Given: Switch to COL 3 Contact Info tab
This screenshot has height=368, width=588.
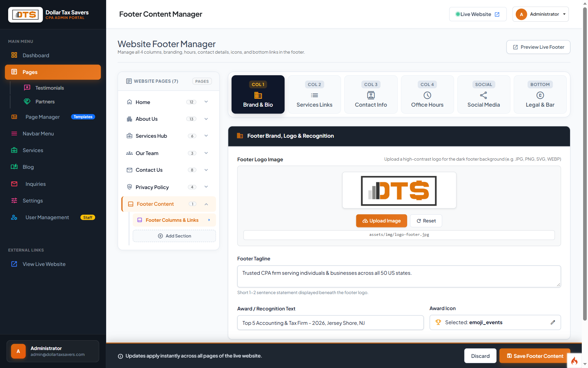Looking at the screenshot, I should tap(371, 95).
